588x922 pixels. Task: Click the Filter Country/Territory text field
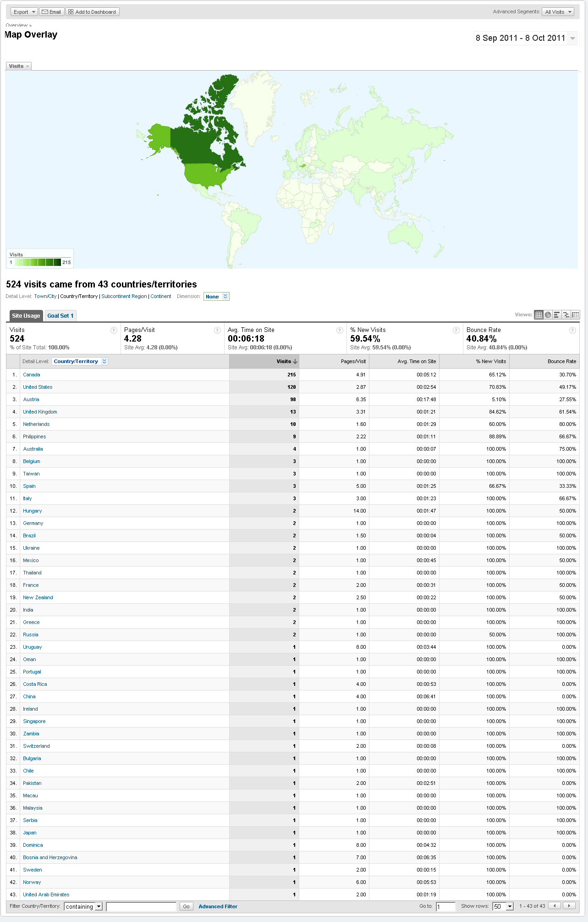pos(141,906)
